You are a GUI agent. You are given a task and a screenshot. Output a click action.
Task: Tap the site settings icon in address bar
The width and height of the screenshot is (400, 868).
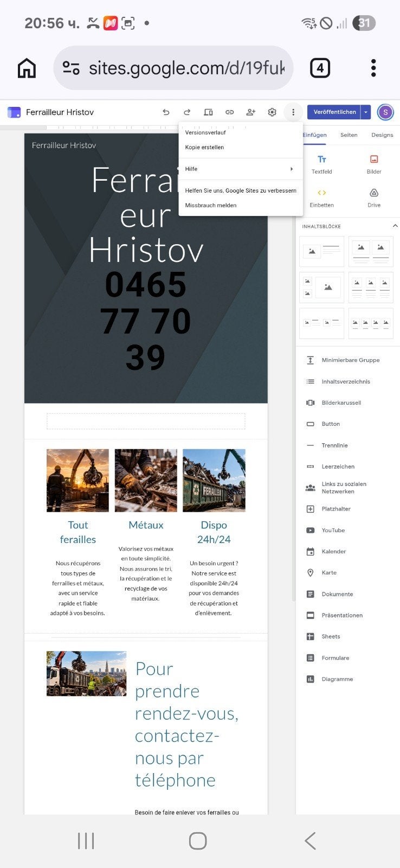coord(71,68)
